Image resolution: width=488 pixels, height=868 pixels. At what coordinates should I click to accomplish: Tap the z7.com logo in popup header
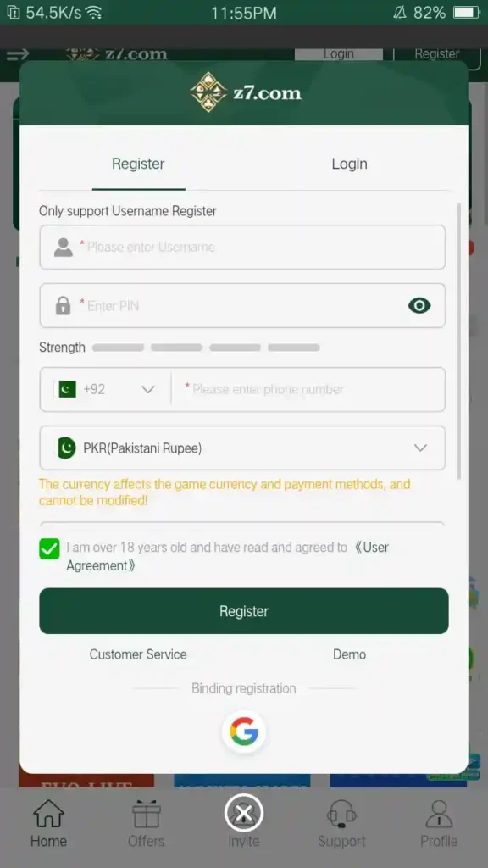click(x=246, y=92)
